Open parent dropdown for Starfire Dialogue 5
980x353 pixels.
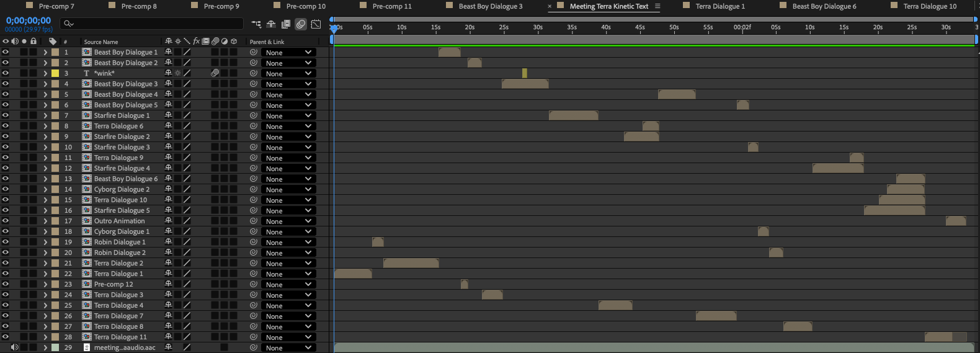click(288, 210)
